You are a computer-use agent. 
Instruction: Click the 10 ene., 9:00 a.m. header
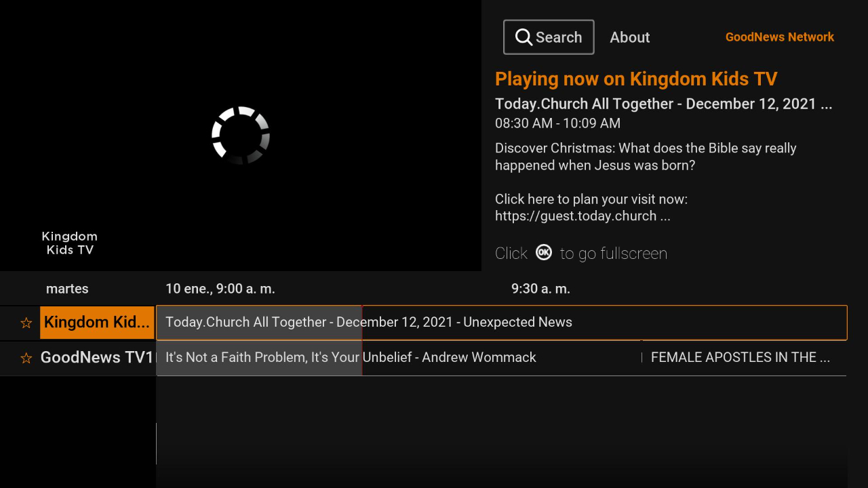point(220,289)
